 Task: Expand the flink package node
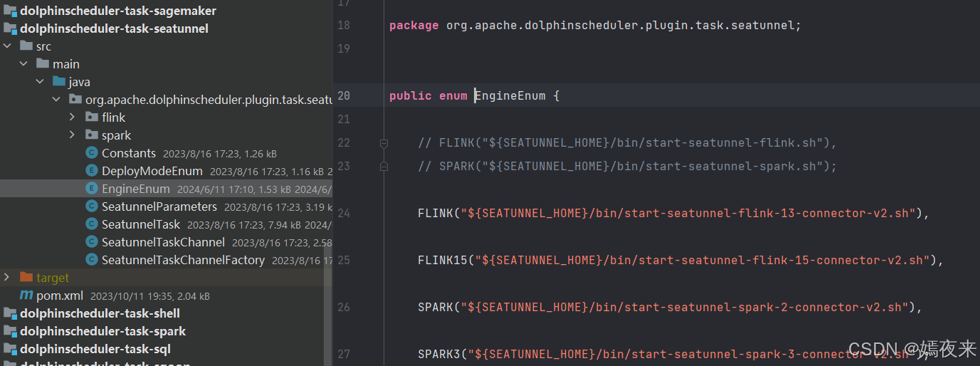[72, 117]
